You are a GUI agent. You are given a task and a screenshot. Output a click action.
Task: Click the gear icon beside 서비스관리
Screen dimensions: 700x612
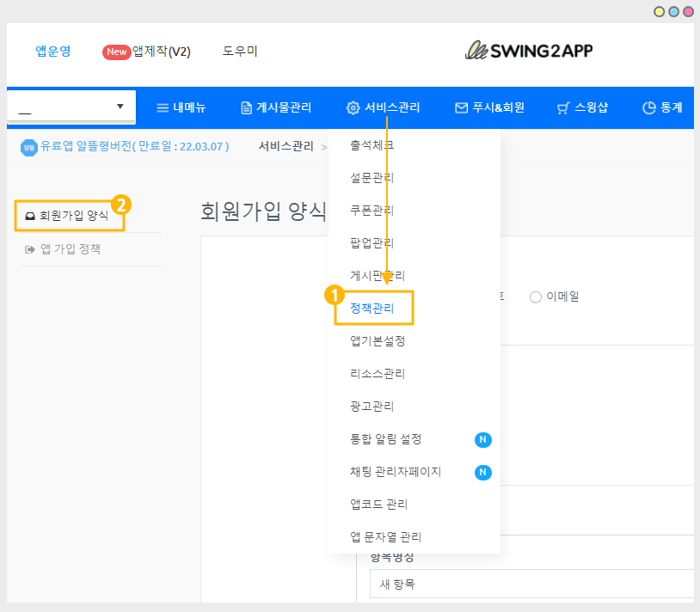[x=353, y=108]
